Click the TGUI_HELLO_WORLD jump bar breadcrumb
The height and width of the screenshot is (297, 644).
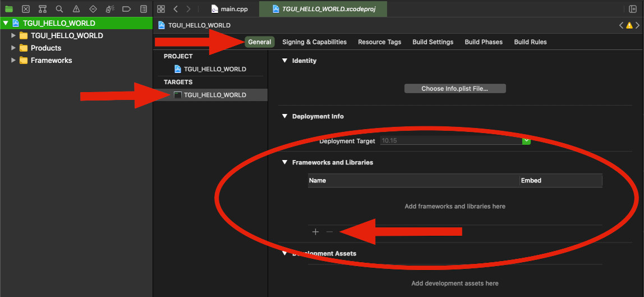click(194, 25)
